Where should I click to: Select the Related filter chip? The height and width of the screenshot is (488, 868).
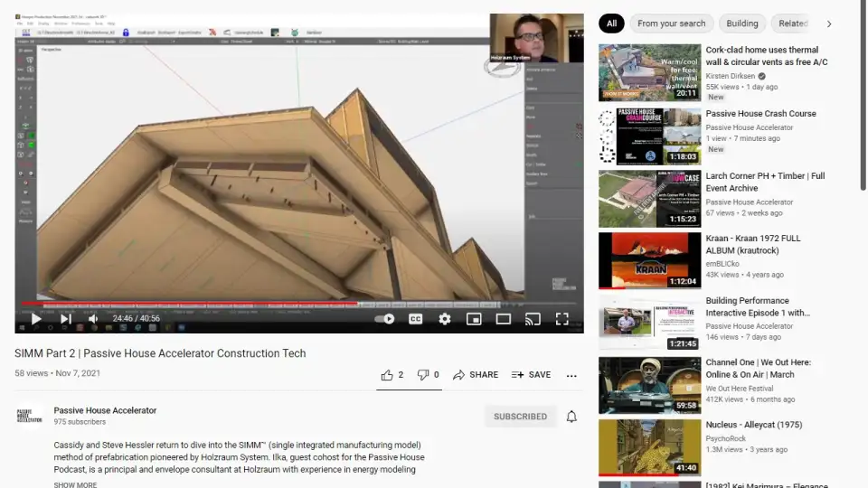pyautogui.click(x=793, y=23)
